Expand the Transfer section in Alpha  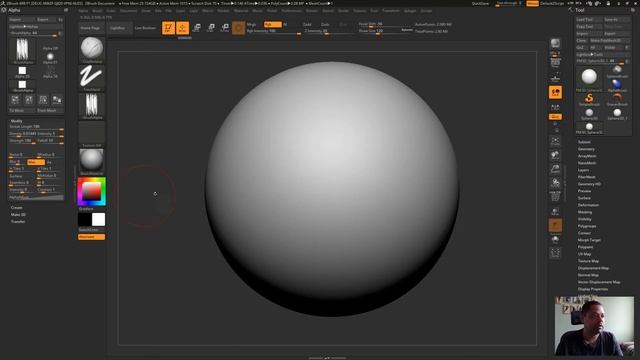(x=18, y=222)
